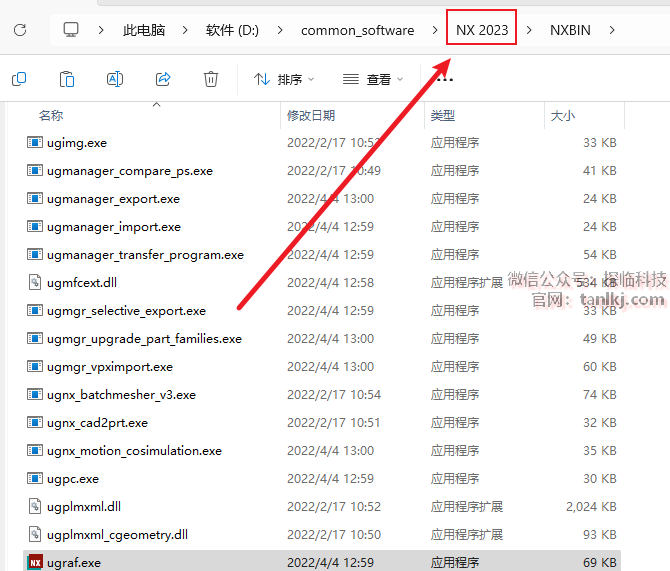Expand chevron after NXBIN
The height and width of the screenshot is (571, 670).
(x=612, y=30)
